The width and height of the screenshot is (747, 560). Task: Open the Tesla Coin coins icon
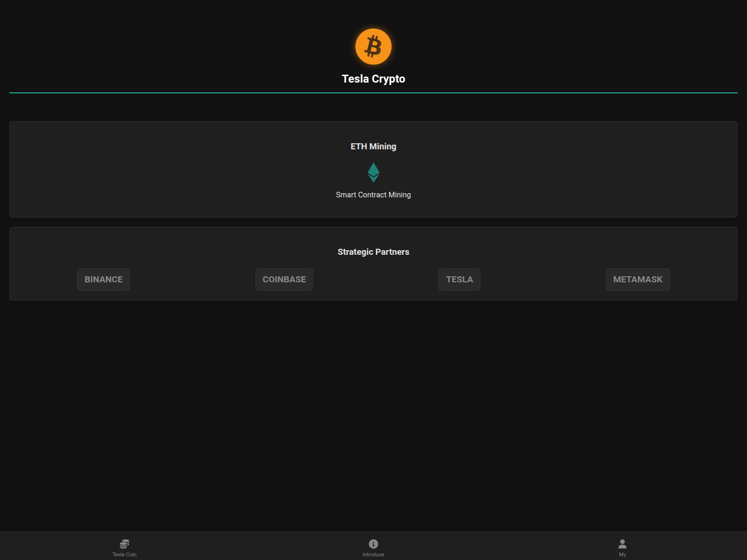coord(125,544)
